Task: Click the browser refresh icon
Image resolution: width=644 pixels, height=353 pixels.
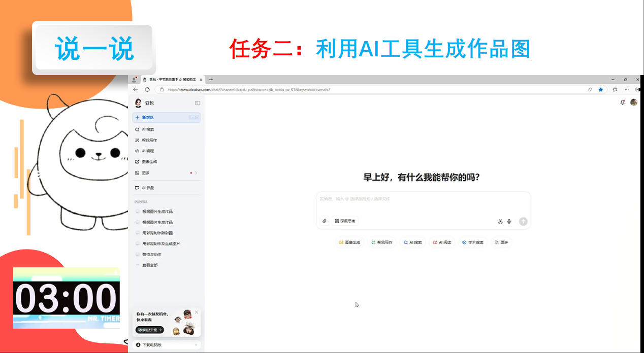Action: [x=147, y=89]
